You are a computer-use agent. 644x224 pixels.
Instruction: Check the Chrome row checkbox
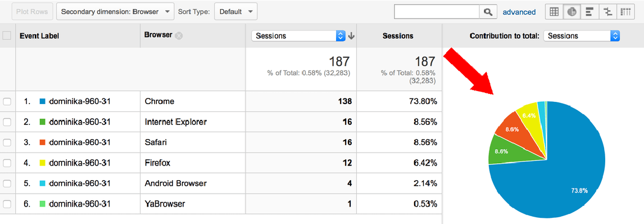coord(7,101)
